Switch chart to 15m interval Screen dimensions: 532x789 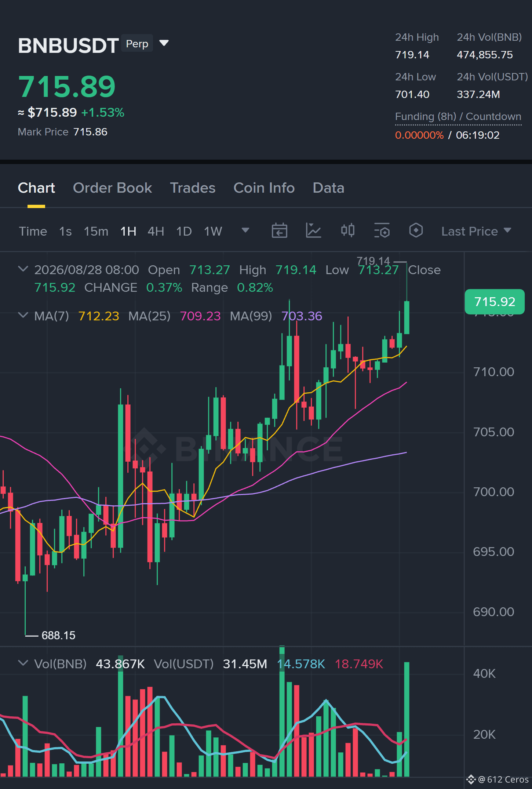pos(96,231)
